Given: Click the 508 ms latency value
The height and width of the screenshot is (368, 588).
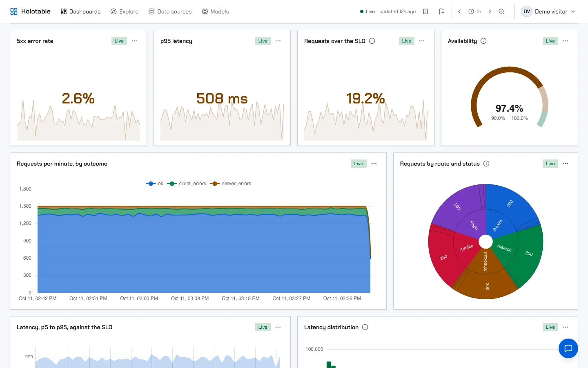Looking at the screenshot, I should pyautogui.click(x=222, y=98).
